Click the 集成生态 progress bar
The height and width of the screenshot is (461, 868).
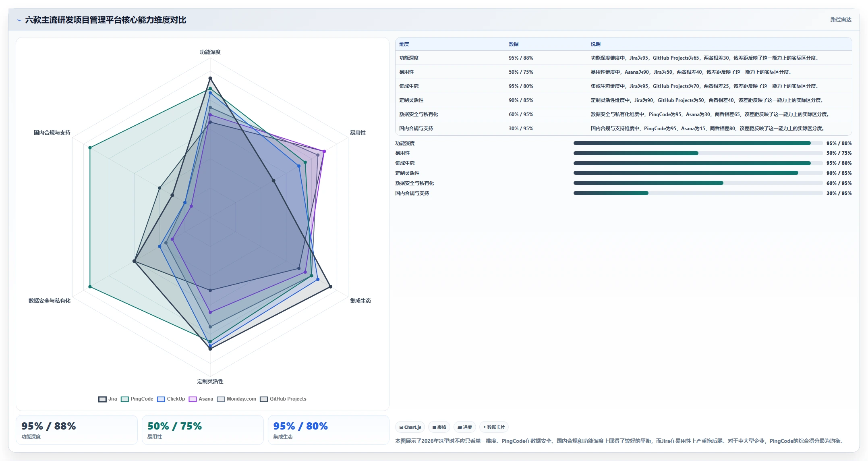[x=698, y=163]
